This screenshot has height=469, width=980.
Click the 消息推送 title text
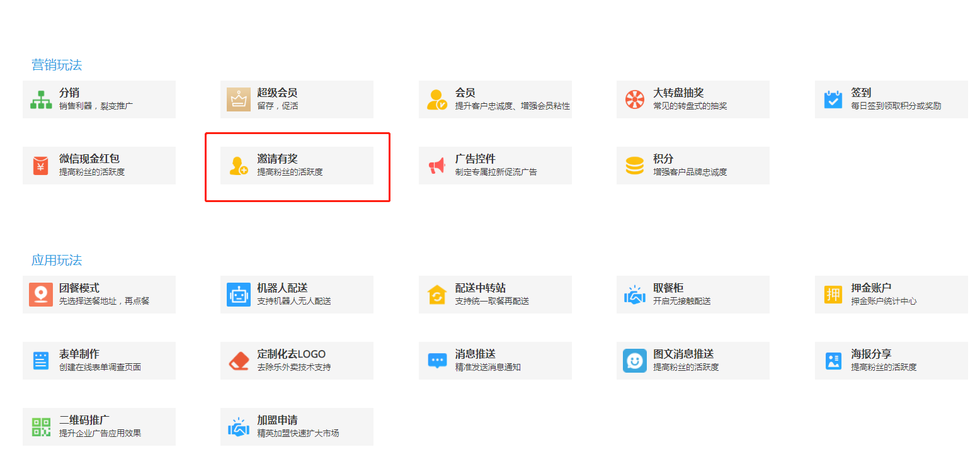click(475, 354)
